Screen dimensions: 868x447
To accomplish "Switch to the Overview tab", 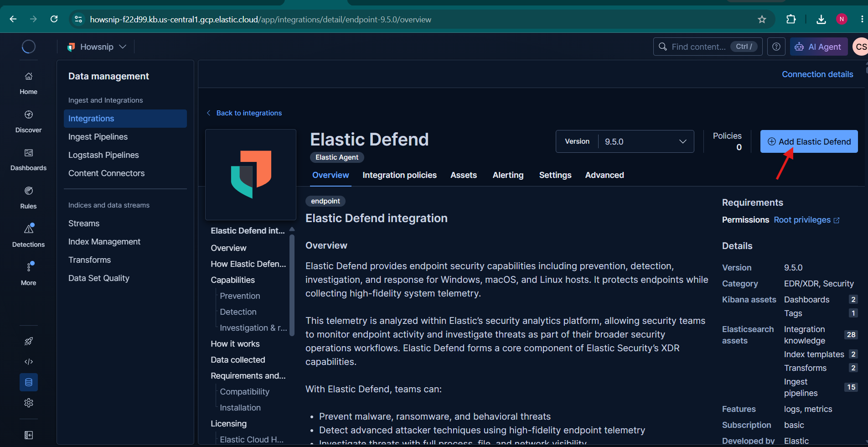I will [x=331, y=175].
